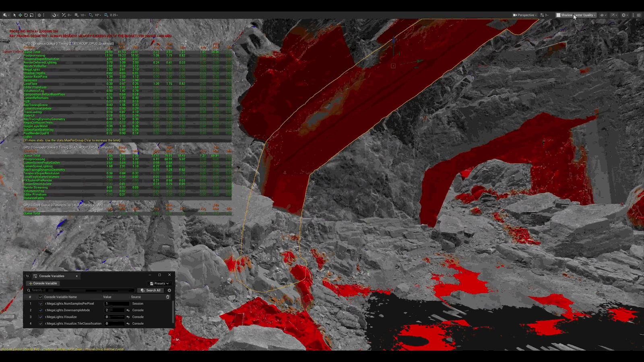Toggle grid location snapping icon
The height and width of the screenshot is (362, 644).
coord(76,15)
